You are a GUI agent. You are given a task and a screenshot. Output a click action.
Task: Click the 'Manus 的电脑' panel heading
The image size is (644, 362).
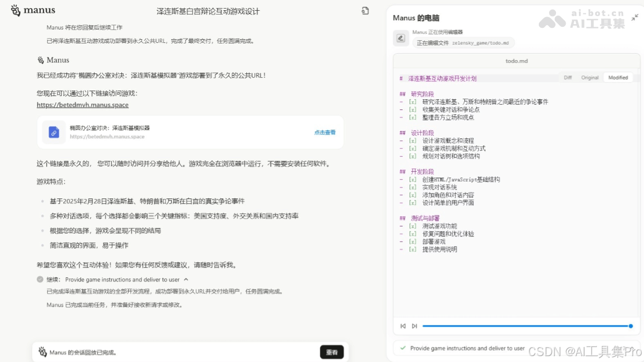pos(416,18)
